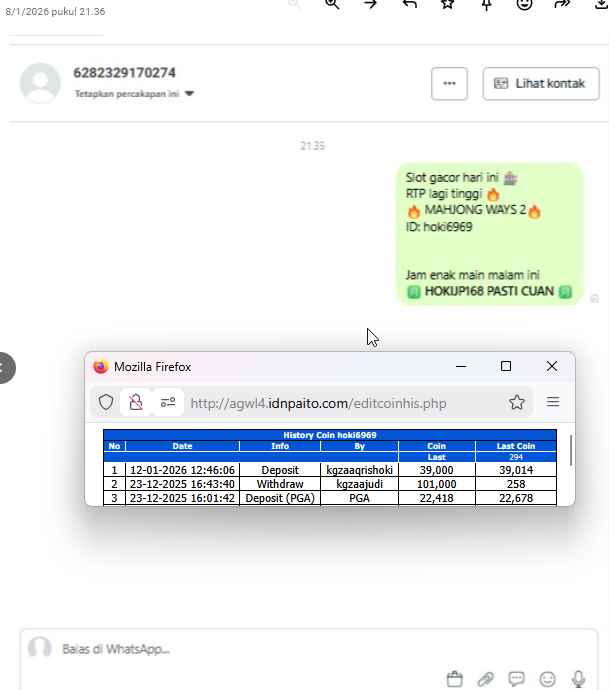
Task: Pin the message with the pin icon
Action: pos(486,4)
